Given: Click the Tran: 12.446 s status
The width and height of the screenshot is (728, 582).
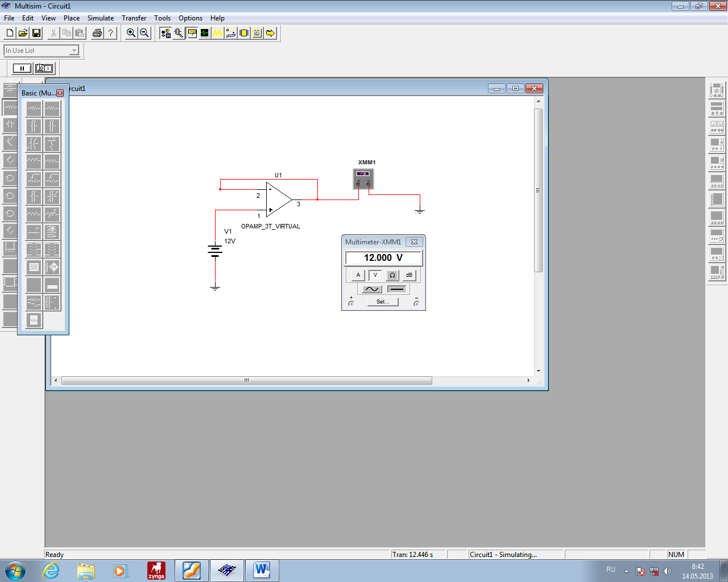Looking at the screenshot, I should click(x=413, y=555).
